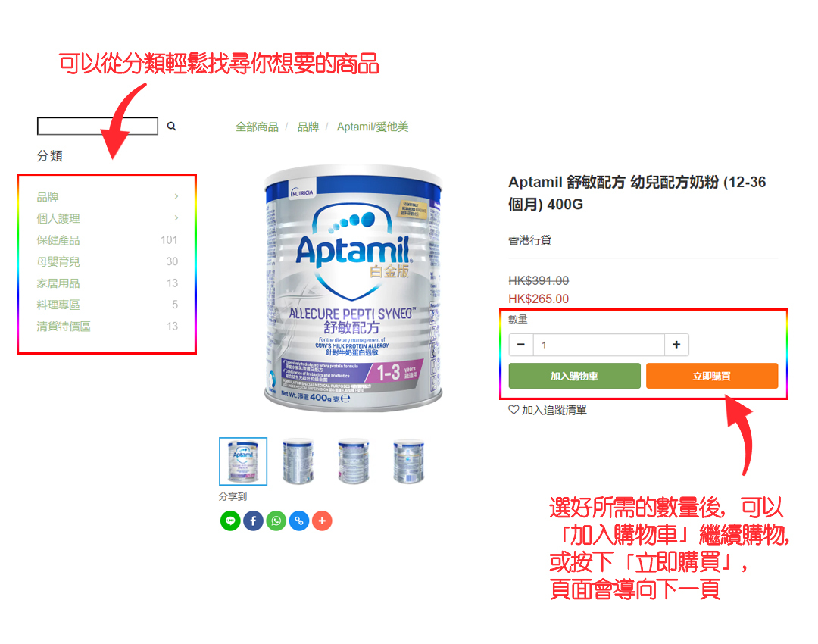Select the fourth product thumbnail

[x=408, y=461]
